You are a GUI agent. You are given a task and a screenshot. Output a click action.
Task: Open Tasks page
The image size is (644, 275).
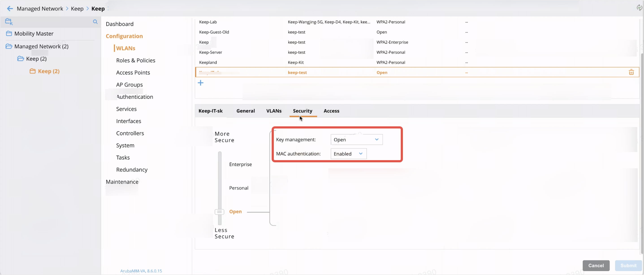coord(123,158)
